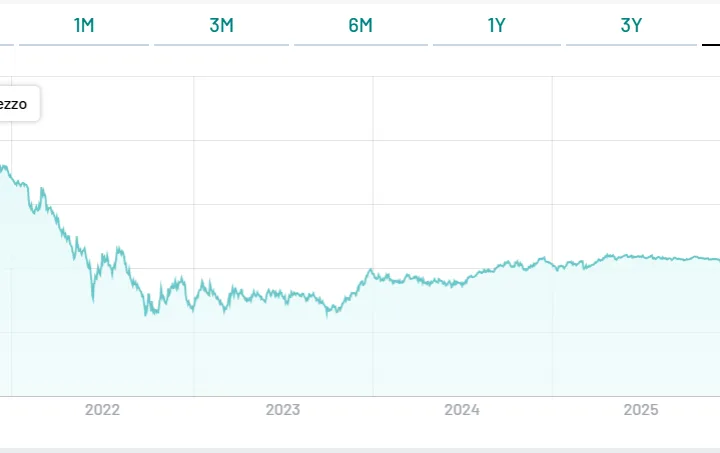Screen dimensions: 720x453
Task: Click the price line's end at the right edge
Action: pos(718,259)
